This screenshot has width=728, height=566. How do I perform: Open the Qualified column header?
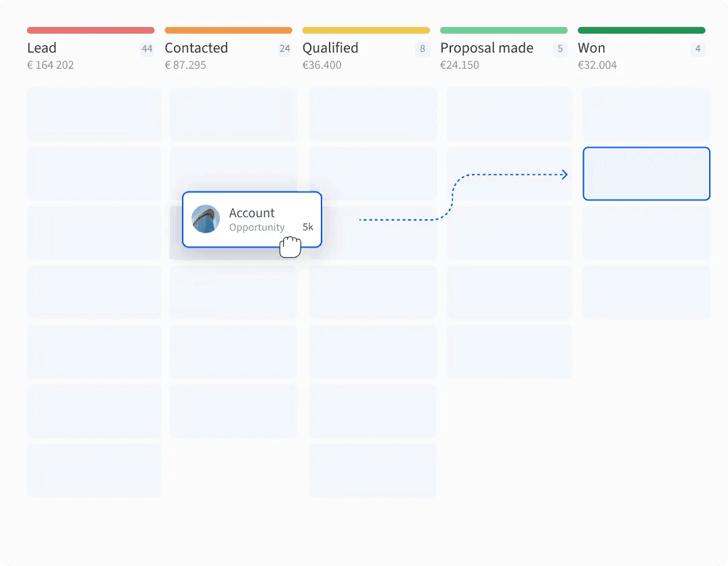pyautogui.click(x=330, y=48)
